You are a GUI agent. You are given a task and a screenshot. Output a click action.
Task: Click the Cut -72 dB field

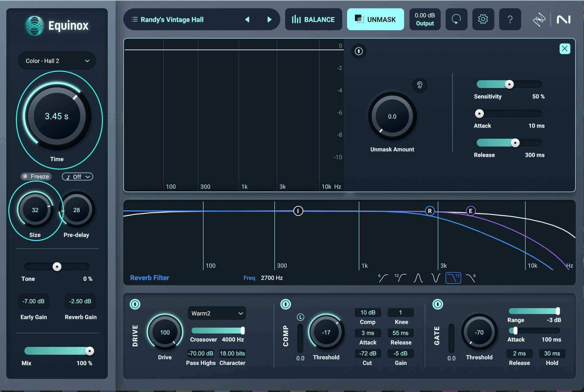(x=368, y=353)
